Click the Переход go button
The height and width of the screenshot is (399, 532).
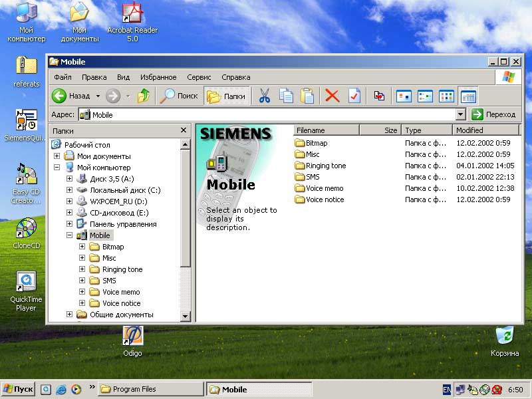494,114
